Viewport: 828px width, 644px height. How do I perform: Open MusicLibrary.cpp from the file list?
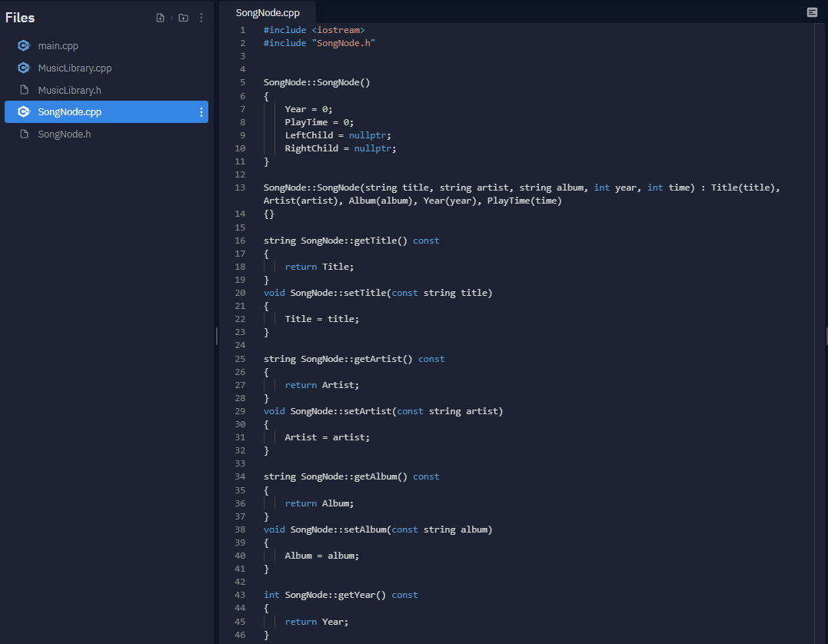pos(107,68)
